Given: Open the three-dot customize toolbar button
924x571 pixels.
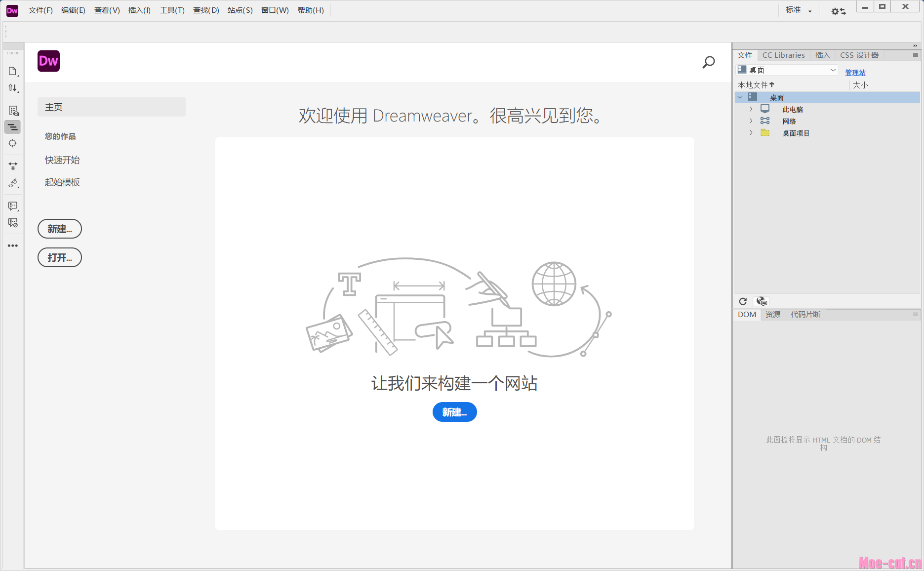Looking at the screenshot, I should tap(13, 245).
